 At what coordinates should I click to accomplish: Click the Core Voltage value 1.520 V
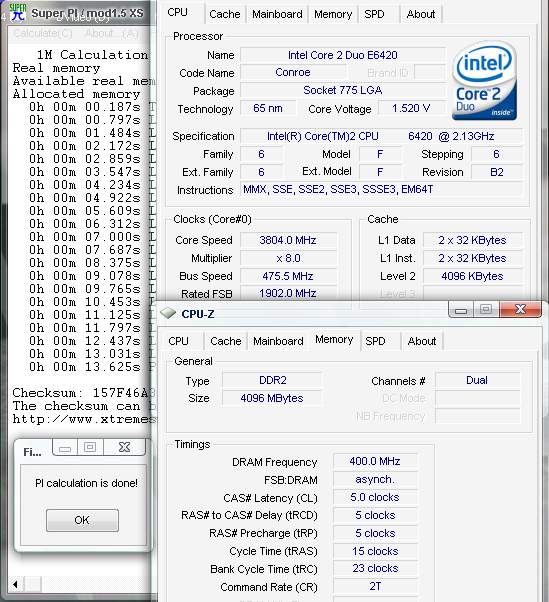pos(411,108)
